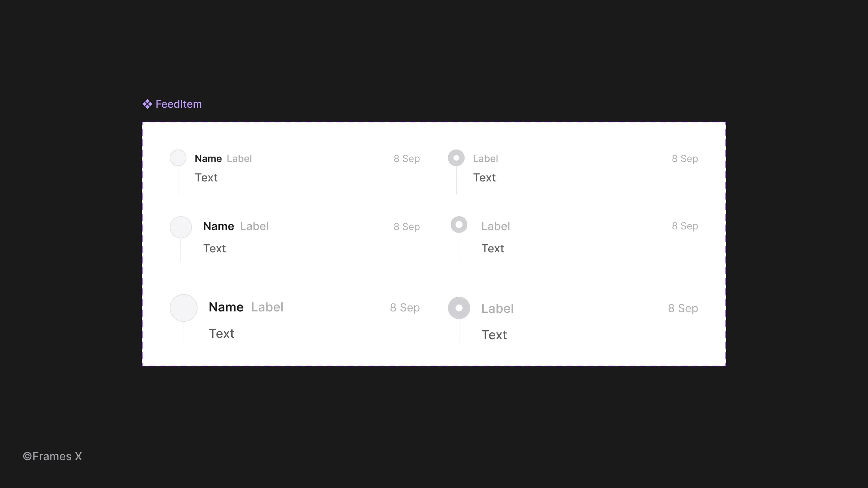Select the '8 Sep' date in bottom-right item
Screen dimensions: 868x488
pos(683,308)
